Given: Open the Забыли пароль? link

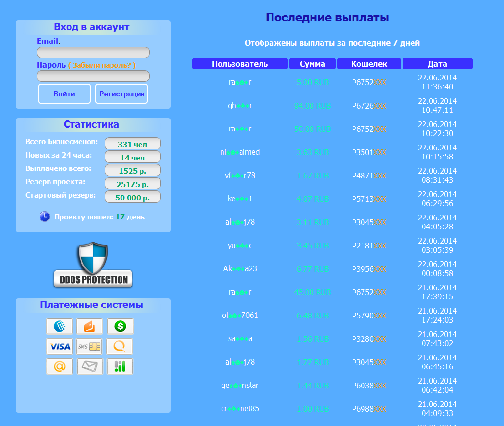Looking at the screenshot, I should (102, 65).
